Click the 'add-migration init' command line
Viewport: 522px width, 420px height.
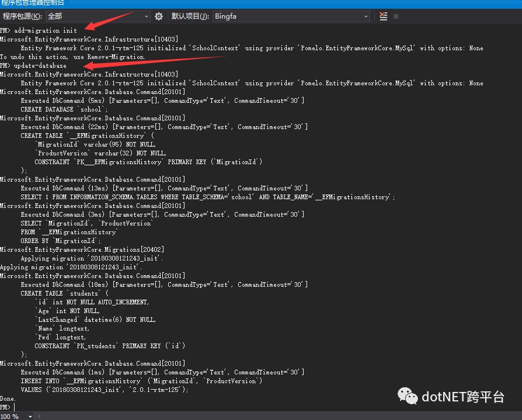pos(39,30)
